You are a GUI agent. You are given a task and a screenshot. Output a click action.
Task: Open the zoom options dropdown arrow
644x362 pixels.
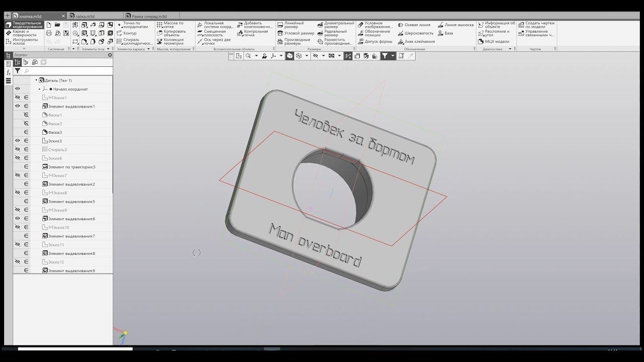pyautogui.click(x=256, y=56)
